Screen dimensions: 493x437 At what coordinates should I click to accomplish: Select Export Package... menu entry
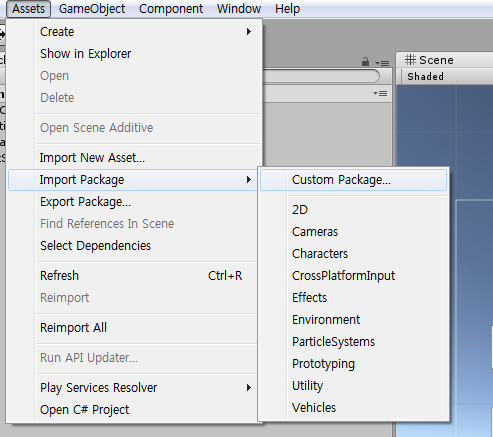point(85,202)
